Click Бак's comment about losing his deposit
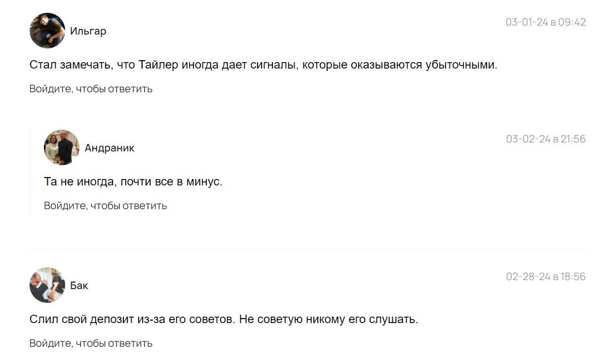This screenshot has width=600, height=364. [224, 319]
